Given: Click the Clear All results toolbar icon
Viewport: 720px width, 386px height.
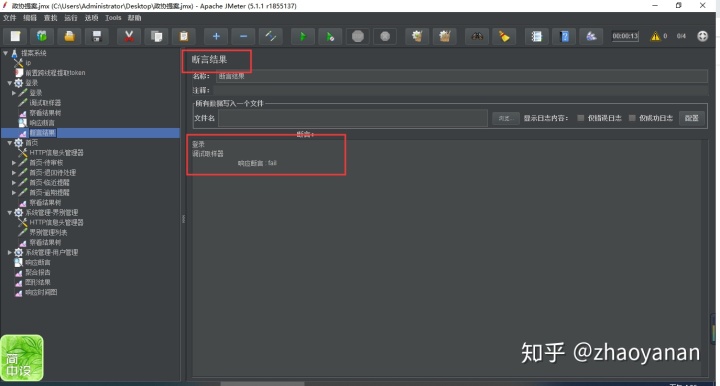Looking at the screenshot, I should click(x=444, y=36).
